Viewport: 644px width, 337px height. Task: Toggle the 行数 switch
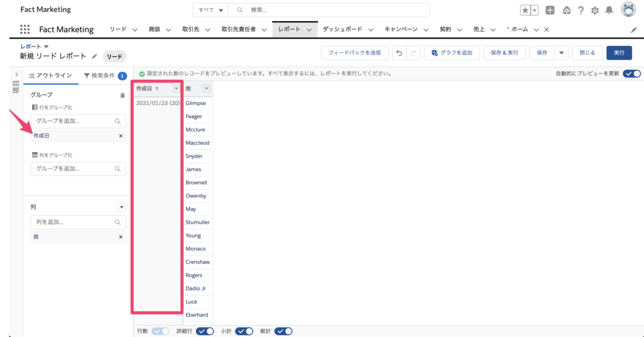click(160, 331)
